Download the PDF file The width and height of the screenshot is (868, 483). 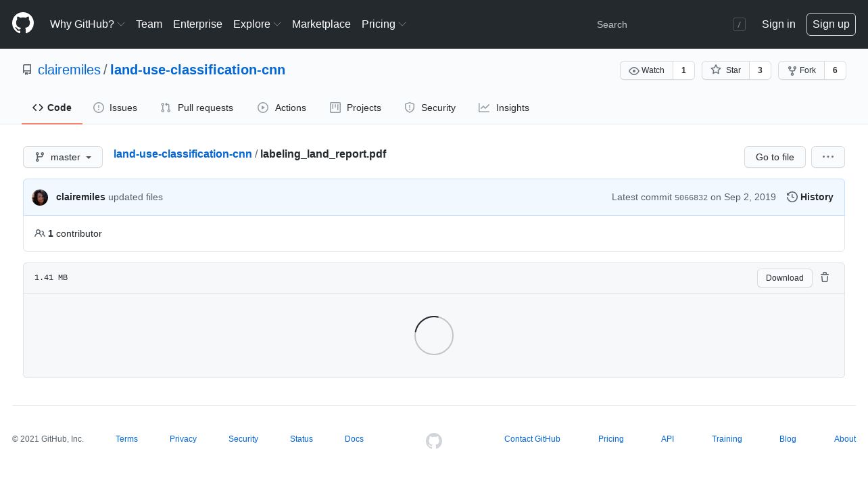tap(784, 278)
